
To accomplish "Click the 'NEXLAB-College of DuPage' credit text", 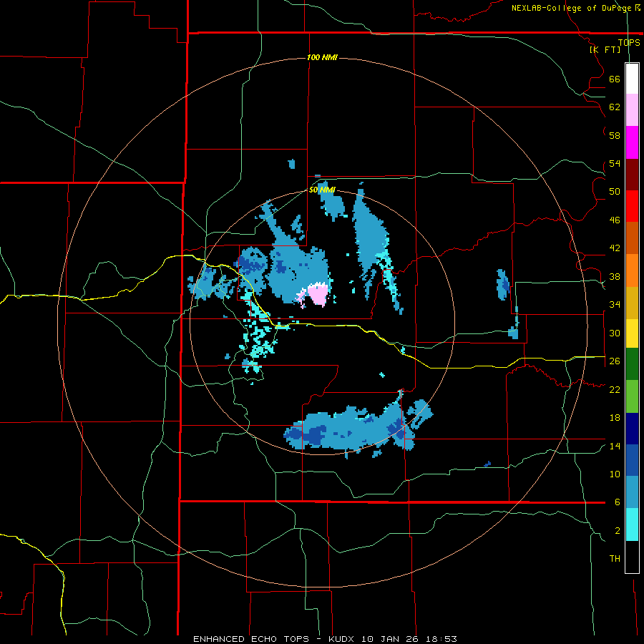I will [x=570, y=8].
